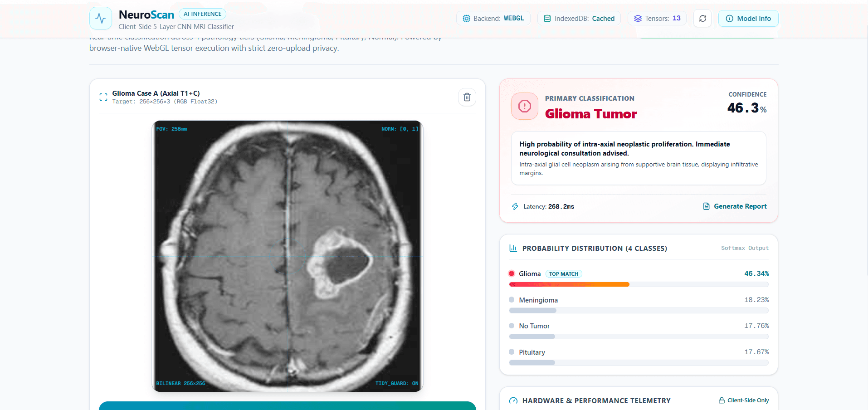Click the Meningioma probability bar

tap(639, 311)
